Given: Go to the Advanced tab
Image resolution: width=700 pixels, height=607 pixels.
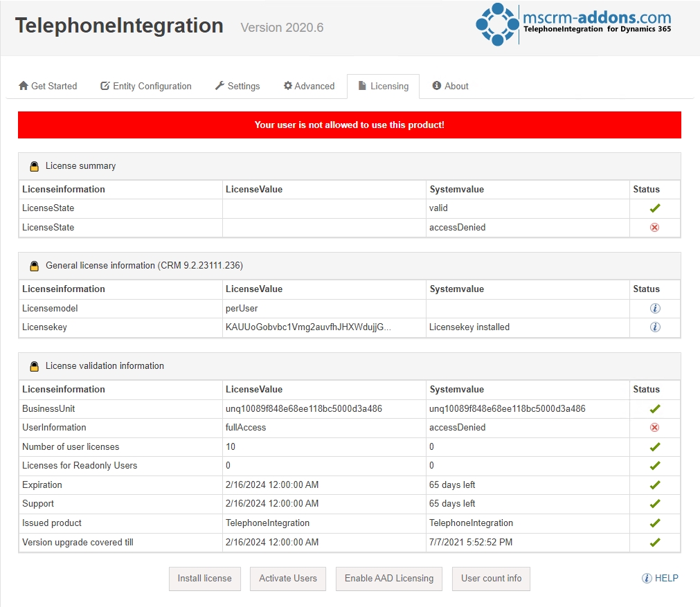Looking at the screenshot, I should (309, 86).
